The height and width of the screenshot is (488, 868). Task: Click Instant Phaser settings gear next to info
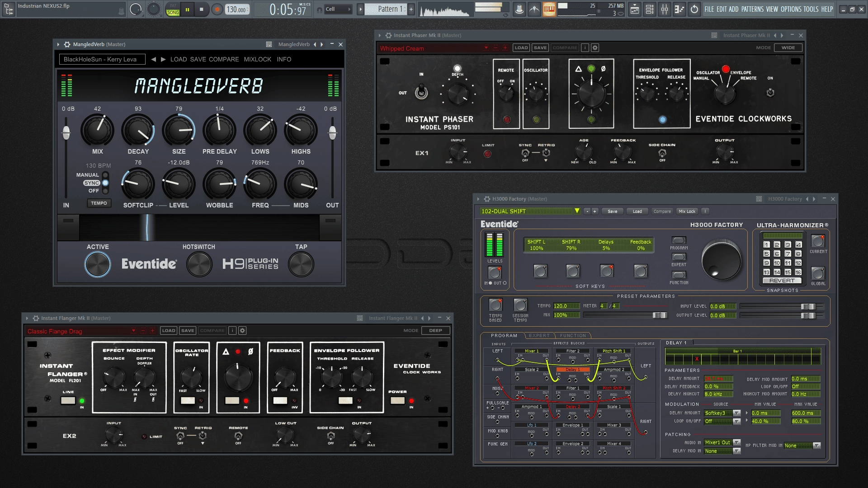click(x=595, y=47)
